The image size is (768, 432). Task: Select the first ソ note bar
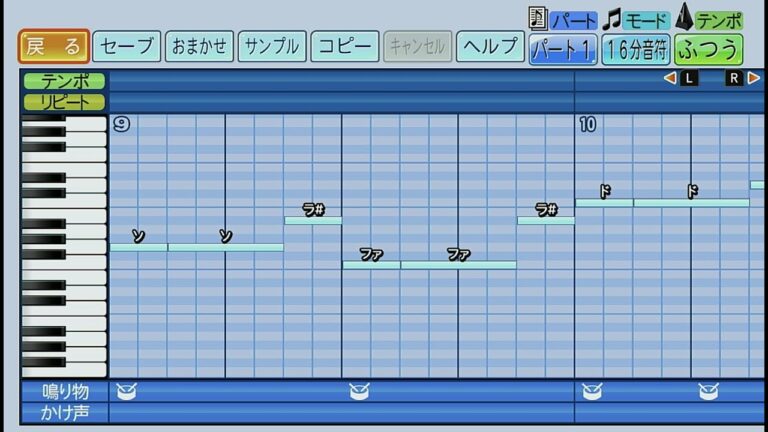138,247
